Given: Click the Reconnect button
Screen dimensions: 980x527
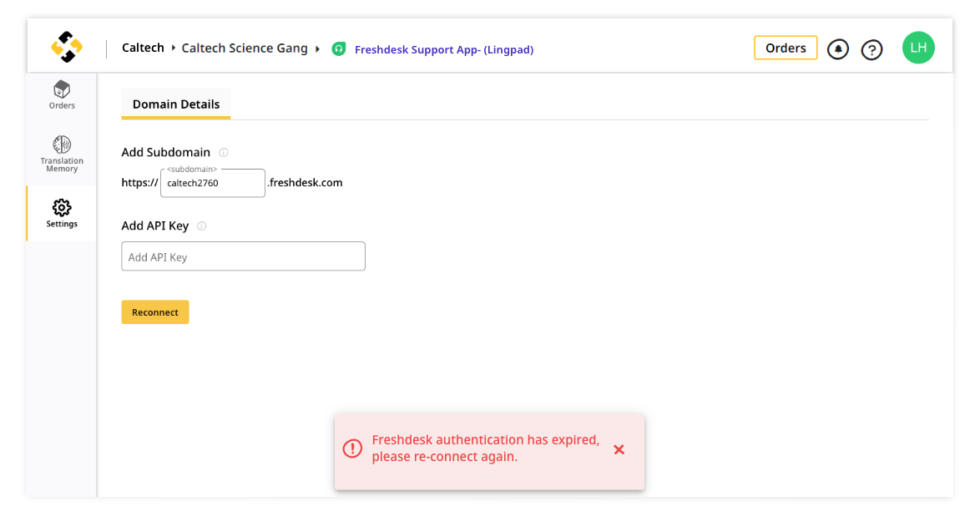Looking at the screenshot, I should pyautogui.click(x=155, y=312).
